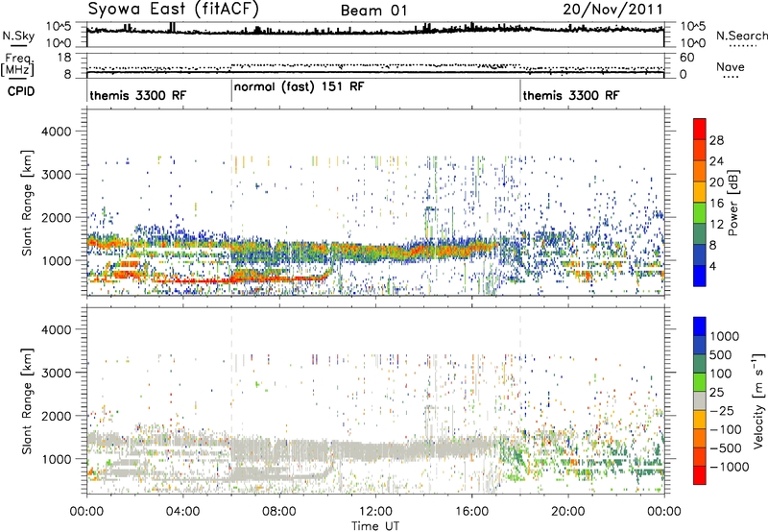Click the 'Freq. [MHz]' axis label

coord(17,65)
